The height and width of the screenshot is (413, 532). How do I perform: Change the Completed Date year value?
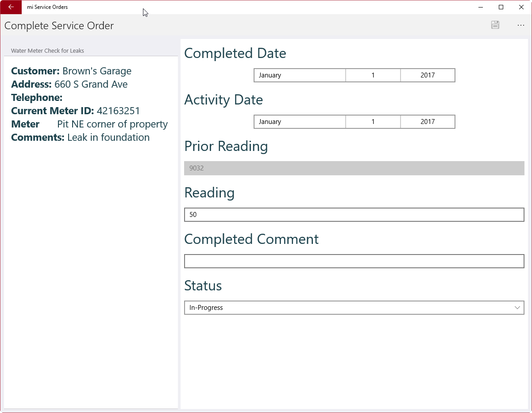coord(428,75)
